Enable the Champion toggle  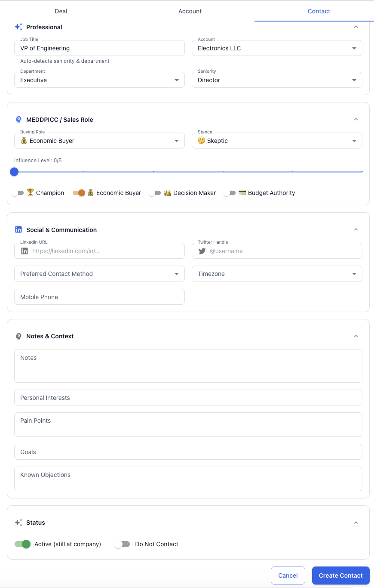click(18, 193)
